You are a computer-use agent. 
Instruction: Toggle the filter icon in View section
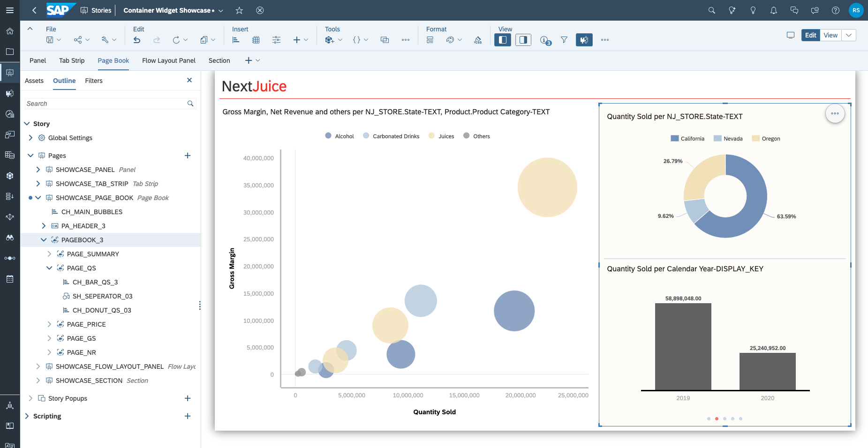pos(564,40)
